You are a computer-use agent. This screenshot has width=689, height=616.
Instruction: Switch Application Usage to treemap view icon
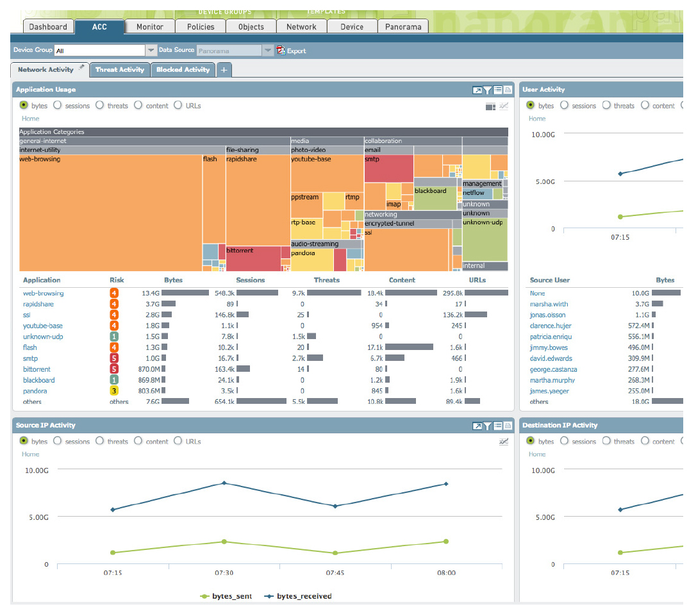(x=490, y=106)
